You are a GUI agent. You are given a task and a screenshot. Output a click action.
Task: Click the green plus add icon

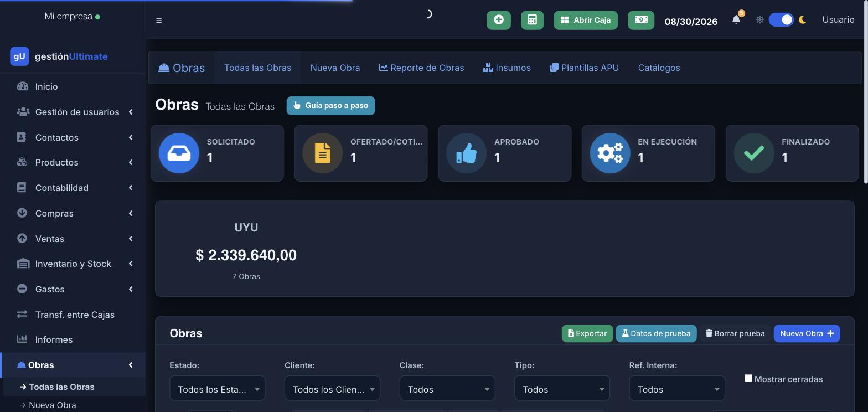tap(499, 20)
